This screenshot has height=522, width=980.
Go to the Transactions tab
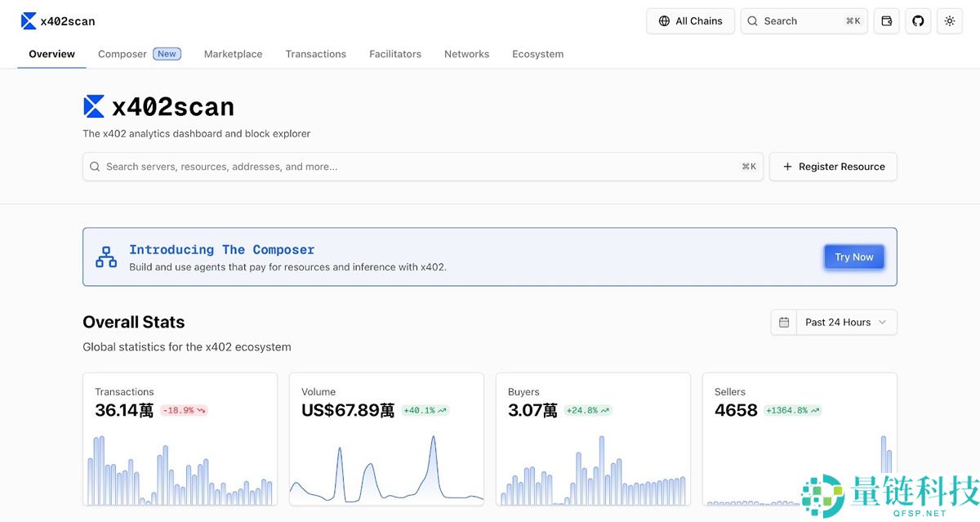click(x=315, y=54)
